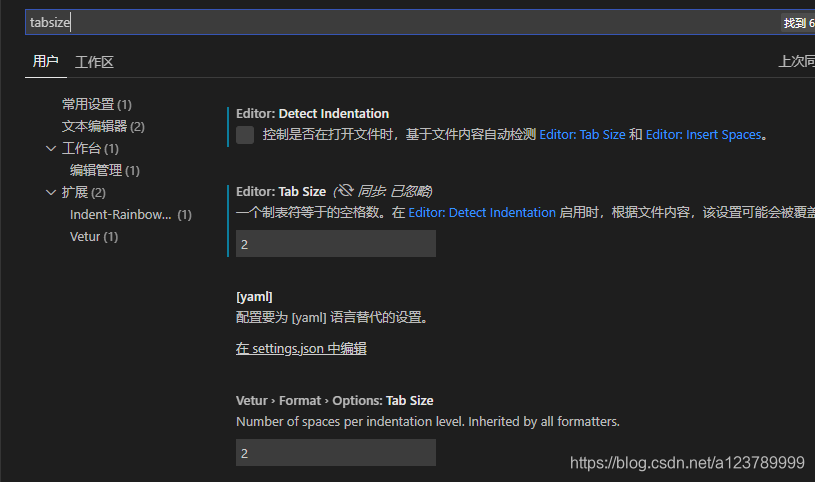815x482 pixels.
Task: Select 扩展 (2) category
Action: pyautogui.click(x=84, y=192)
